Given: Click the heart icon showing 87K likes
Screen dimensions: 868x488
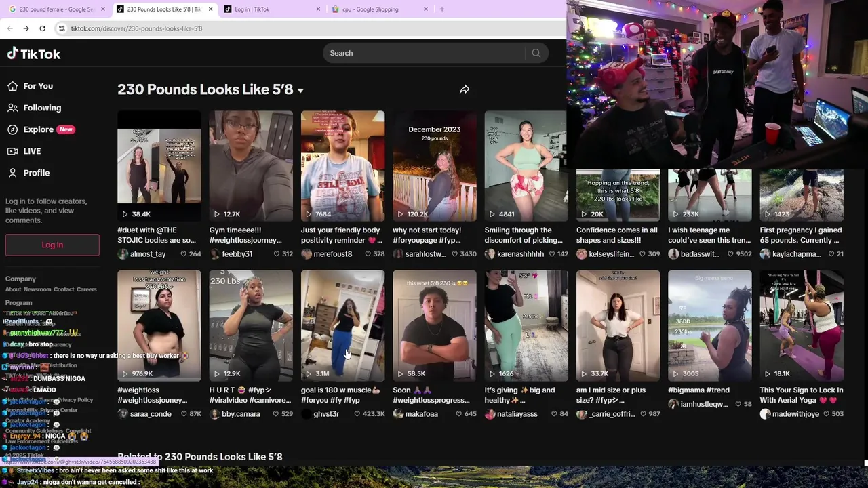Looking at the screenshot, I should coord(183,414).
